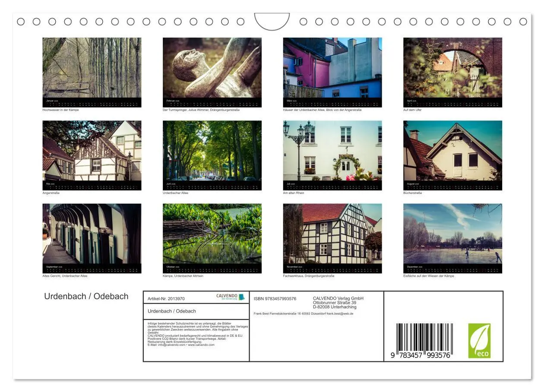Click caption 'Häuser der Urdenbacher Allee, Blick von der Angerstraße'

pos(323,110)
